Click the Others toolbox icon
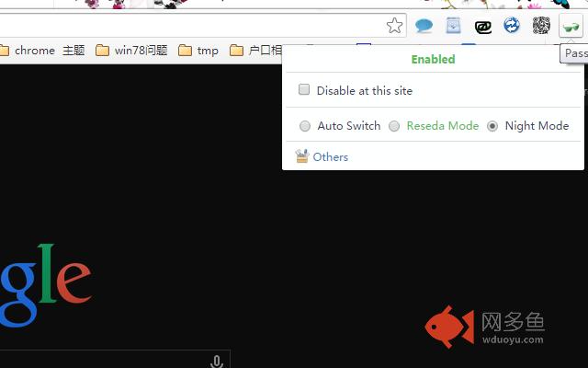This screenshot has height=368, width=588. pos(302,155)
